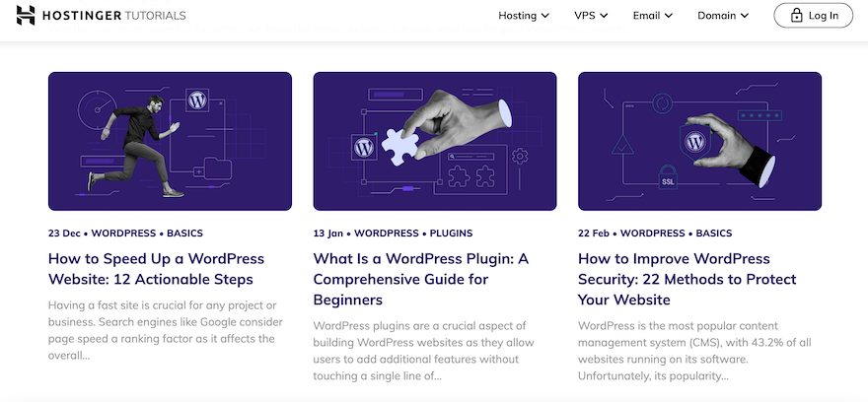Open the WordPress security shield thumbnail
This screenshot has height=402, width=868.
pos(699,141)
